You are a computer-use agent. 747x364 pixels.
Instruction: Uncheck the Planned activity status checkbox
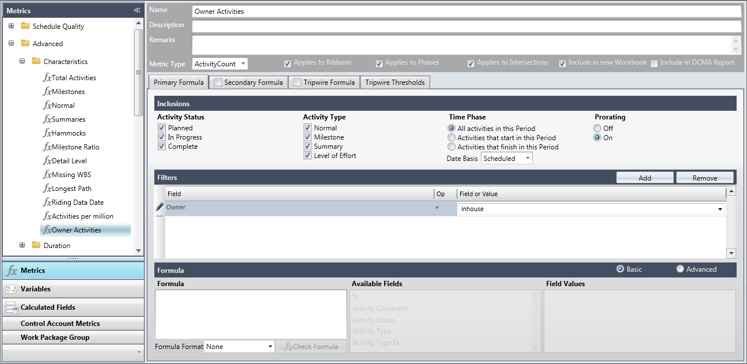162,128
